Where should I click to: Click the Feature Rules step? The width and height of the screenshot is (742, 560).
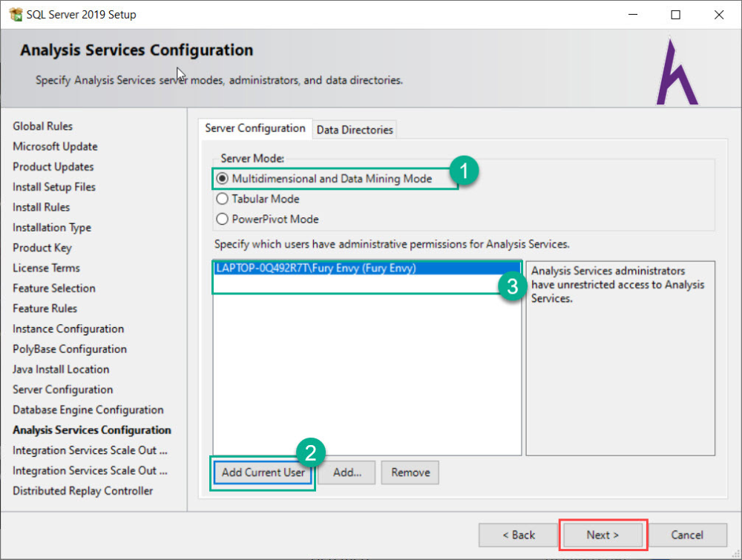[45, 309]
